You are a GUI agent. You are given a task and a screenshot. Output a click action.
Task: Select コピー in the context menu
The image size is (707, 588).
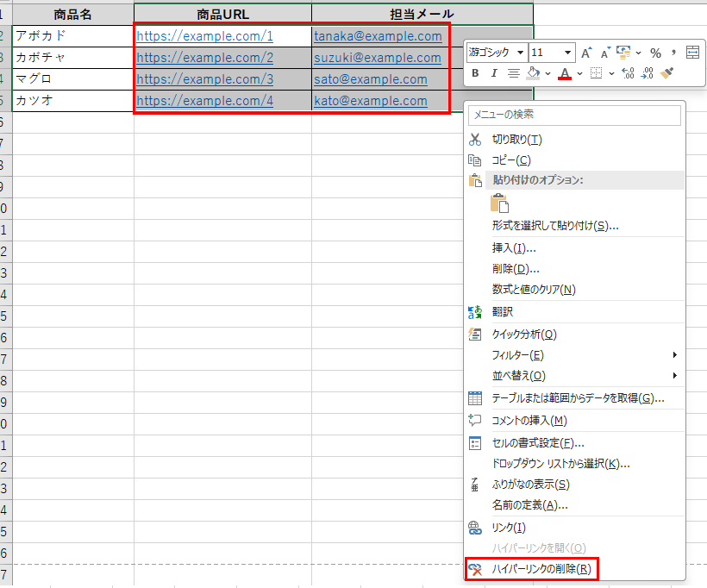click(510, 160)
